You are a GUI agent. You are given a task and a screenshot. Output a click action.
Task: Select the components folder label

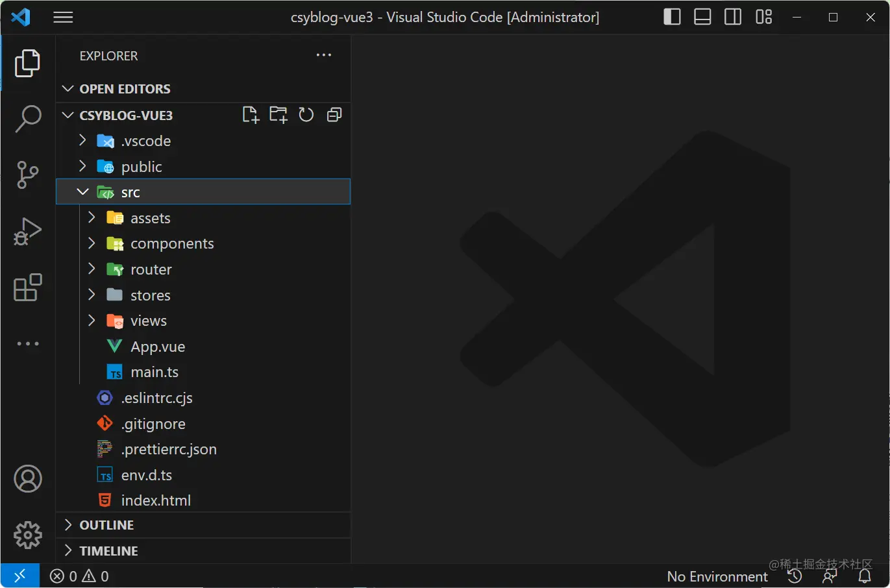tap(172, 244)
